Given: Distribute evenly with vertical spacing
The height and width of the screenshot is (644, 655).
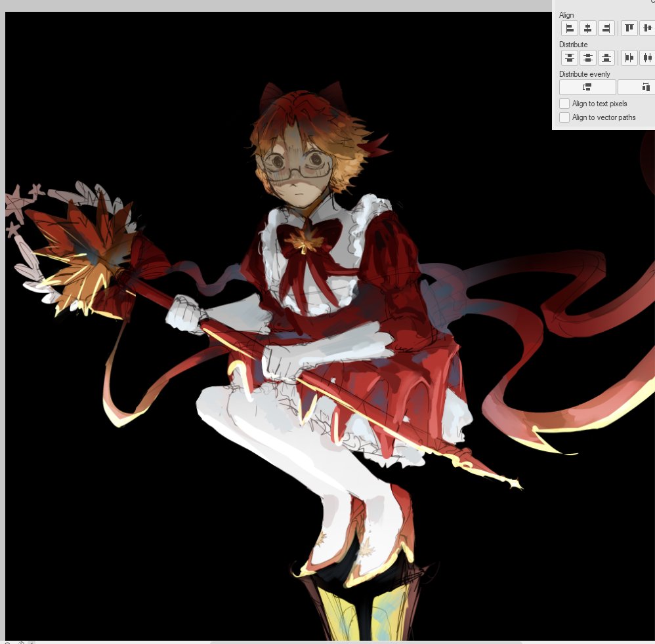Looking at the screenshot, I should pyautogui.click(x=587, y=87).
